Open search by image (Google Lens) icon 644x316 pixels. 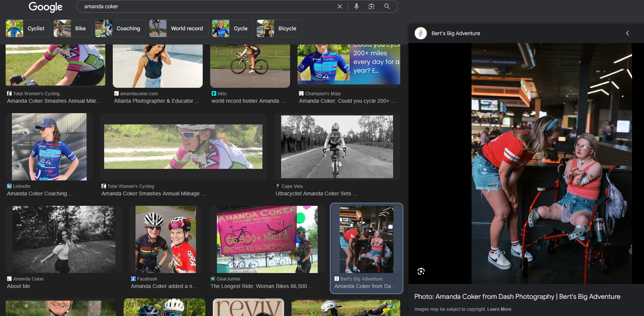click(x=371, y=6)
